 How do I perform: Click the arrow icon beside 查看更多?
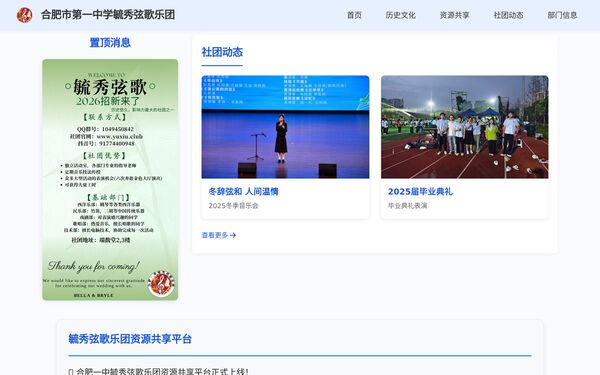pos(233,235)
